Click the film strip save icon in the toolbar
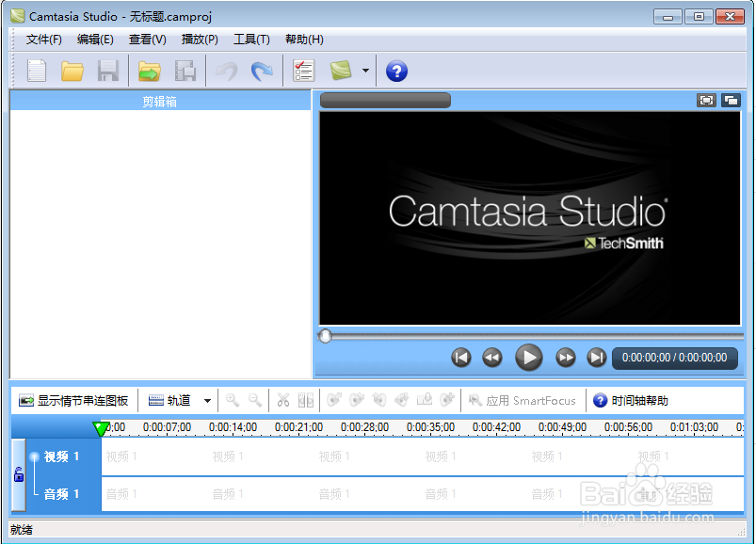 185,71
